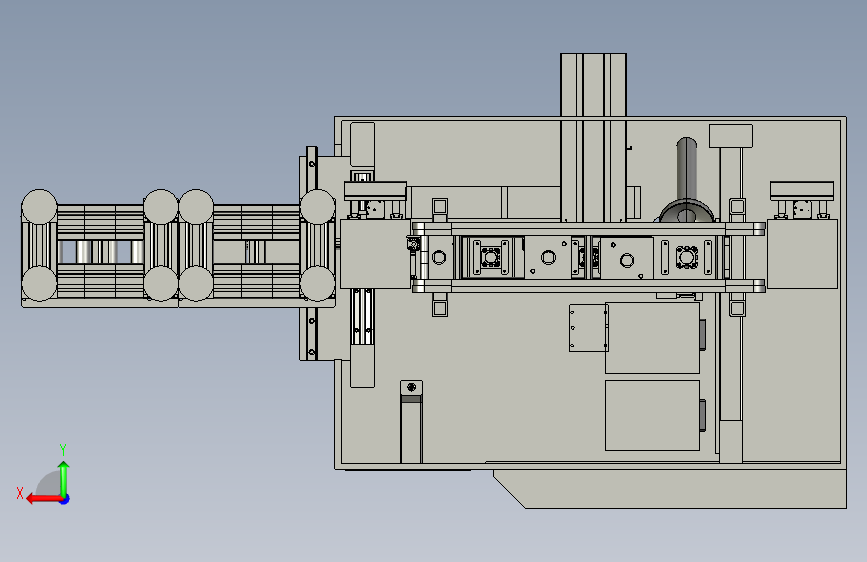
Task: Click the red X axis arrow of triad
Action: [44, 499]
